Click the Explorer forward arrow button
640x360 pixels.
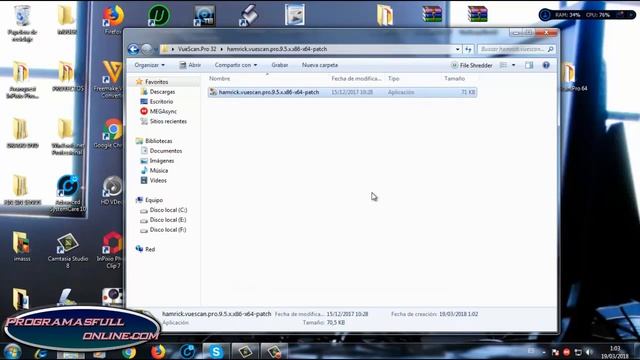tap(147, 49)
